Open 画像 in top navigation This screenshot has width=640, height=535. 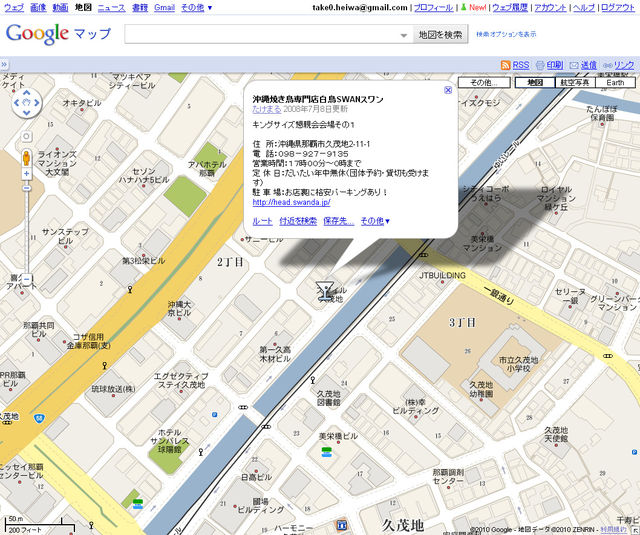click(38, 7)
